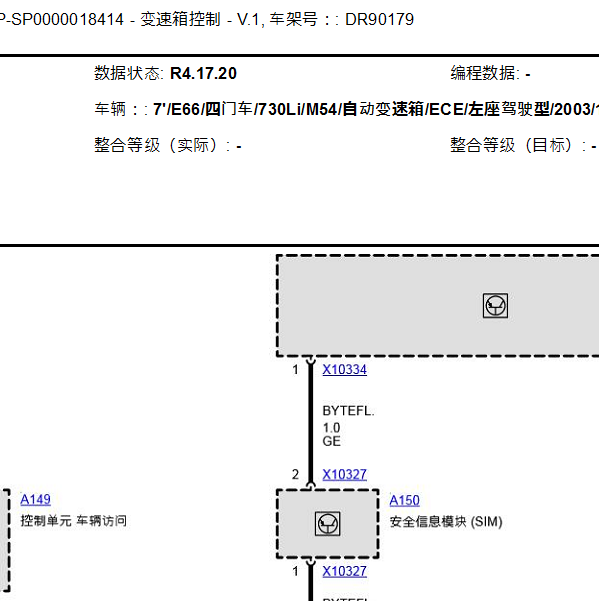Click pin number 2 beside X10327
Viewport: 599px width, 601px height.
(x=295, y=475)
